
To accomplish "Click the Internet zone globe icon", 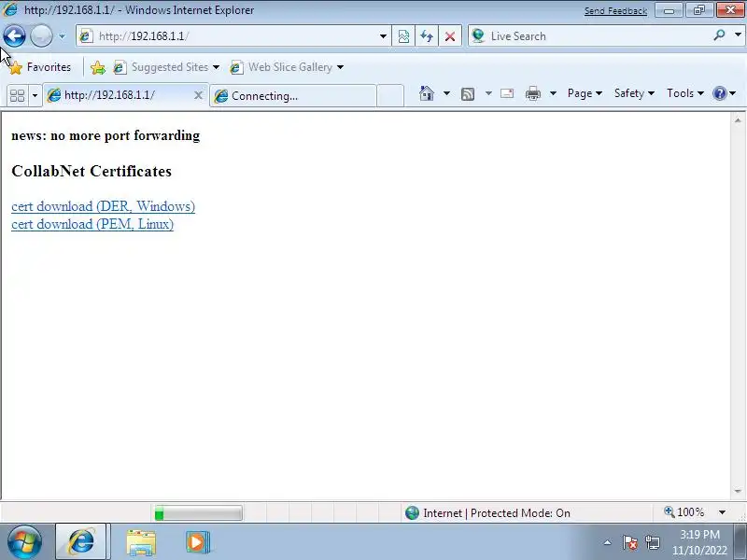I will (x=412, y=512).
